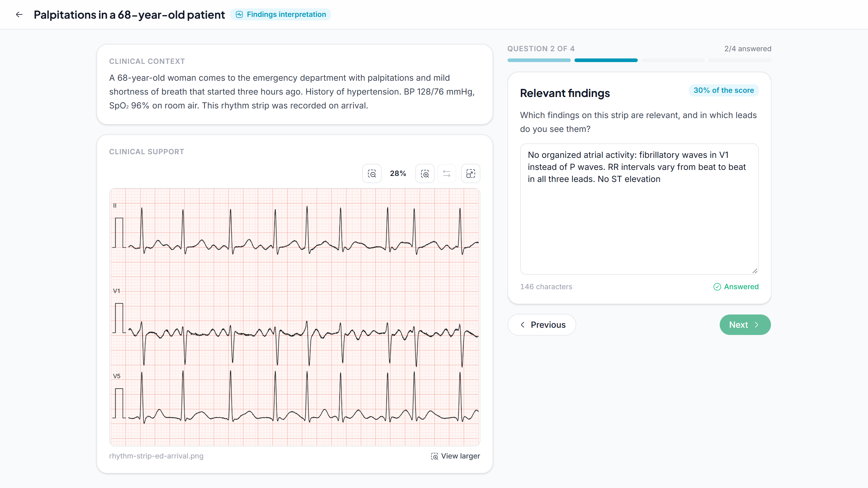Open the ECG image in fullscreen
The width and height of the screenshot is (868, 488).
click(x=470, y=174)
